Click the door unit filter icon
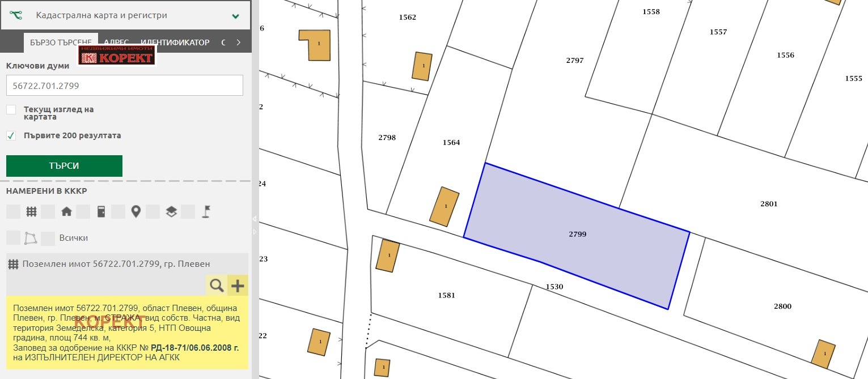The image size is (868, 379). tap(101, 212)
